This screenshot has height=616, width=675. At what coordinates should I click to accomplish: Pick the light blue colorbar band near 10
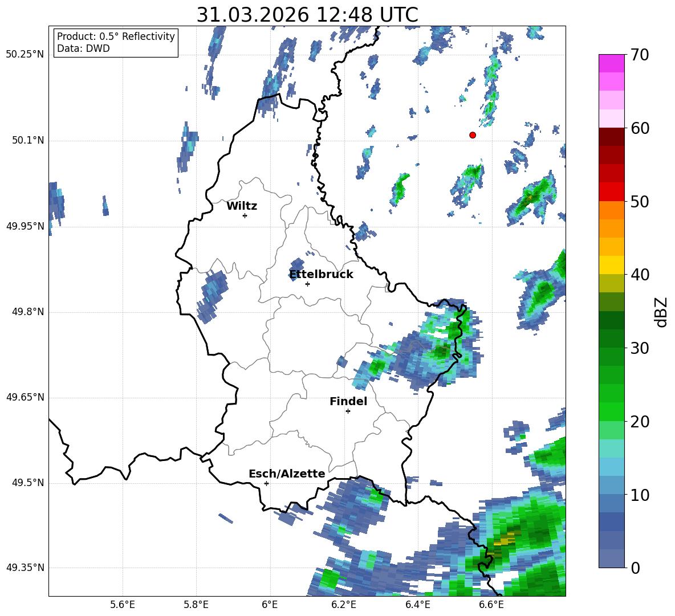tap(611, 486)
